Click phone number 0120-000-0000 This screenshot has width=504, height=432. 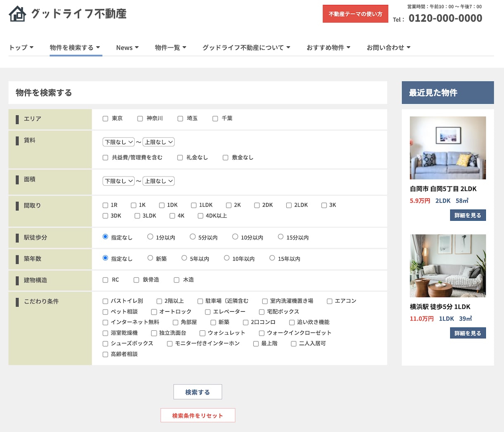tap(445, 18)
